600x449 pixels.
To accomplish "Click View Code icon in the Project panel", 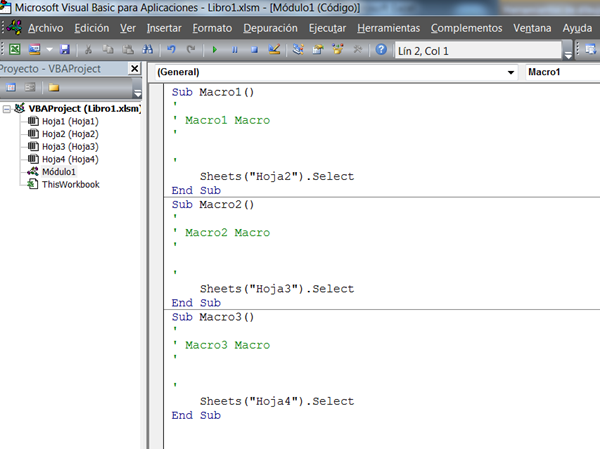I will 11,88.
